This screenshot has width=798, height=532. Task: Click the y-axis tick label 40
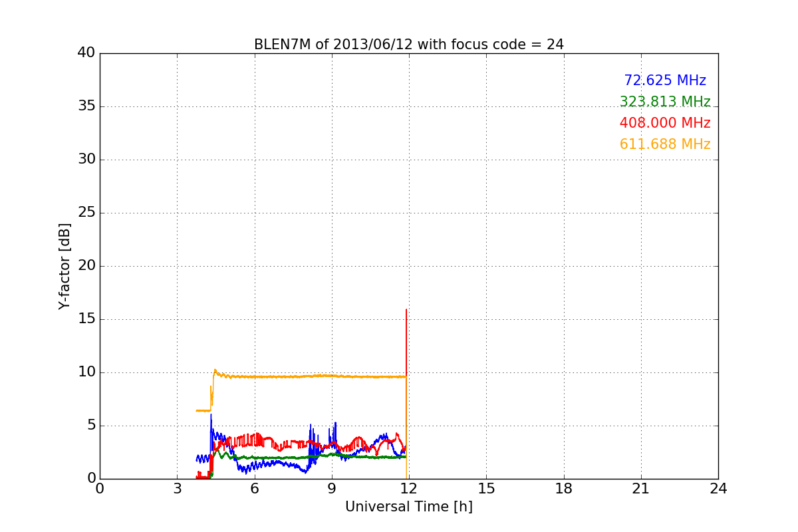(x=86, y=53)
